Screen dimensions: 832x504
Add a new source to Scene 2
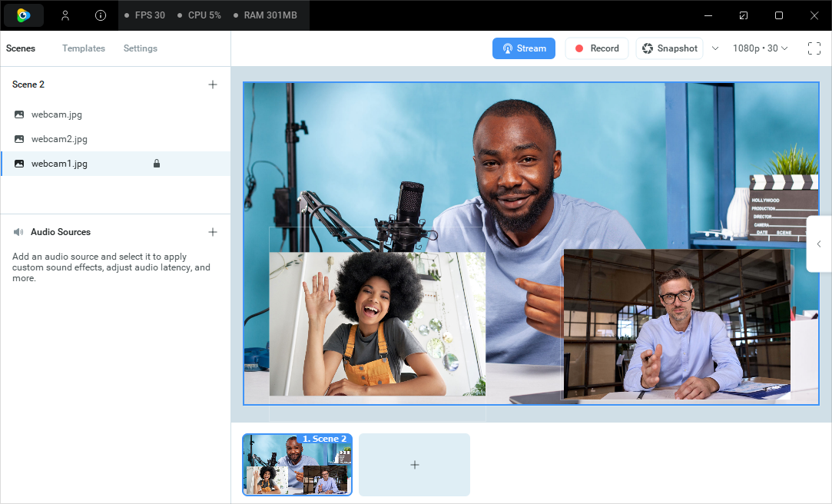213,85
